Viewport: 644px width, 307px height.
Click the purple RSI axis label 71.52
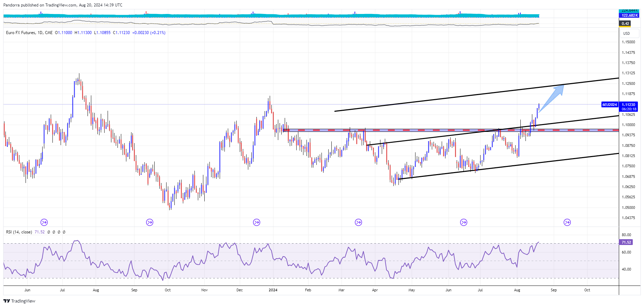pos(626,242)
